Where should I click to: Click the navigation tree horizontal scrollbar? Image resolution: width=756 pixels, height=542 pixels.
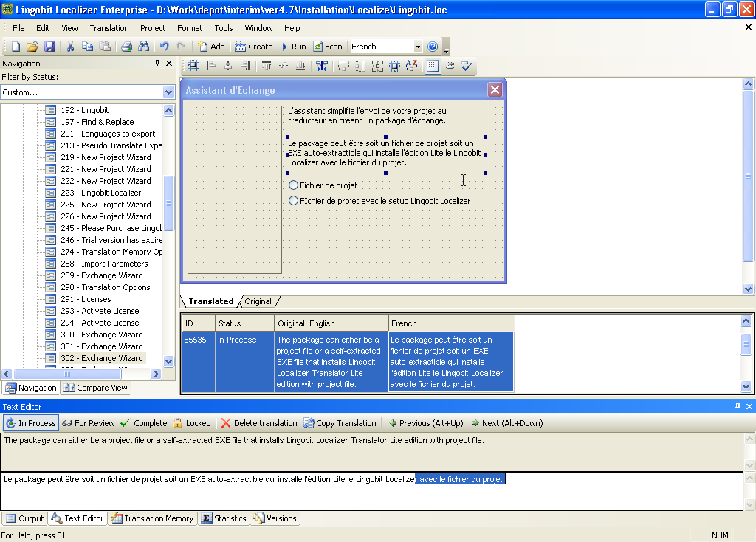click(x=80, y=374)
